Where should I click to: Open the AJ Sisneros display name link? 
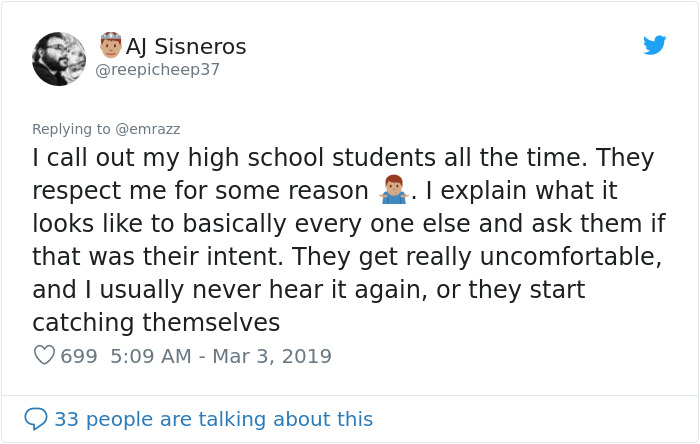pos(186,47)
